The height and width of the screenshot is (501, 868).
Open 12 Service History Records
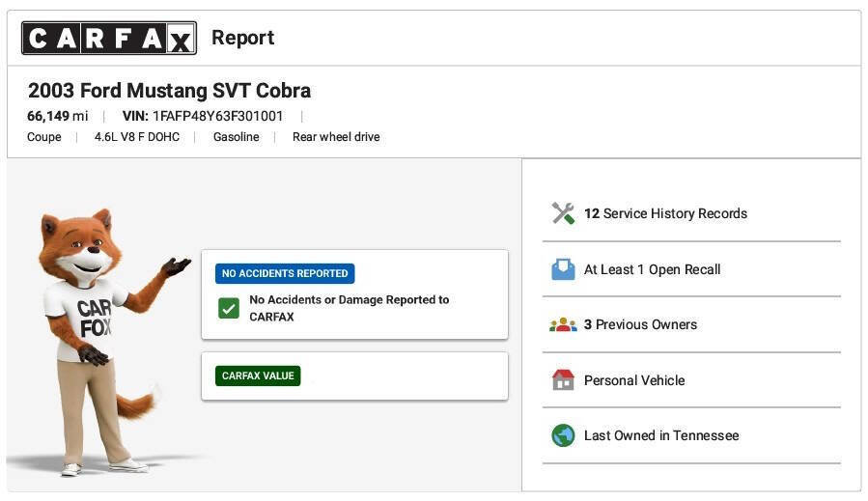[x=665, y=213]
